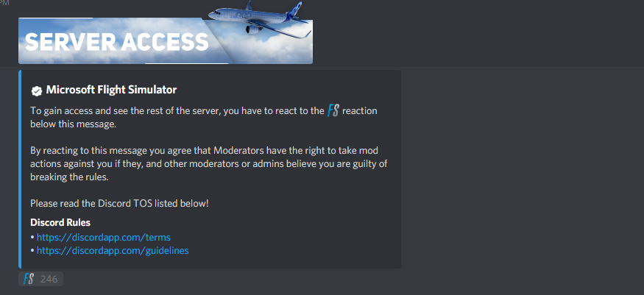Click the 'To gain access' paragraph
The image size is (644, 295).
pyautogui.click(x=204, y=118)
